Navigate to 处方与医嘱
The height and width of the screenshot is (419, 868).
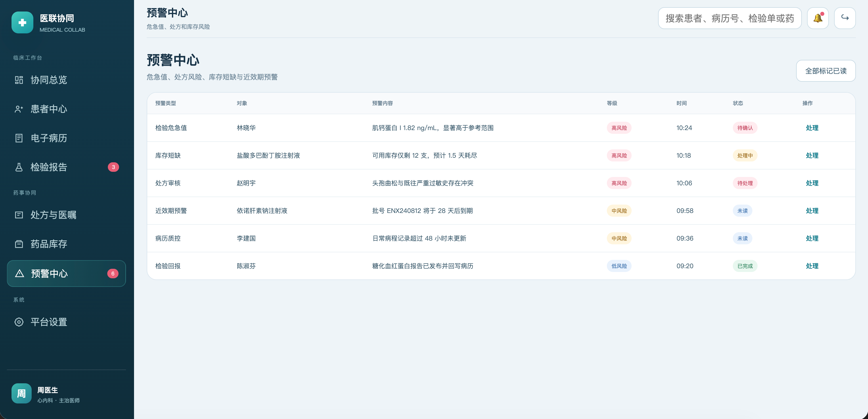[66, 215]
